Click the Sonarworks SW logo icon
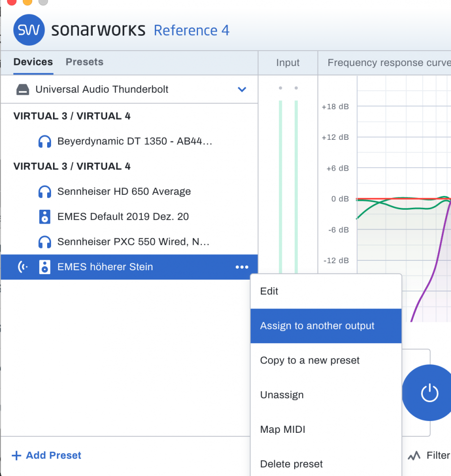The image size is (451, 476). pos(29,30)
